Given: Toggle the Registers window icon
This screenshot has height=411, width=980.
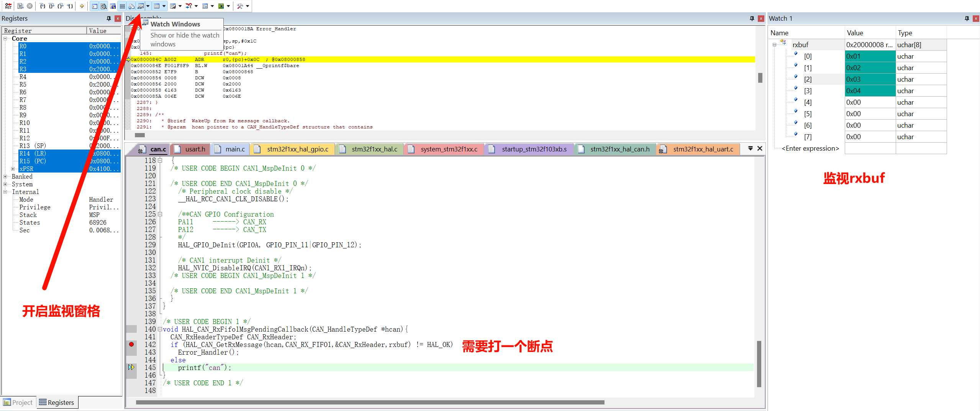Looking at the screenshot, I should [x=122, y=6].
